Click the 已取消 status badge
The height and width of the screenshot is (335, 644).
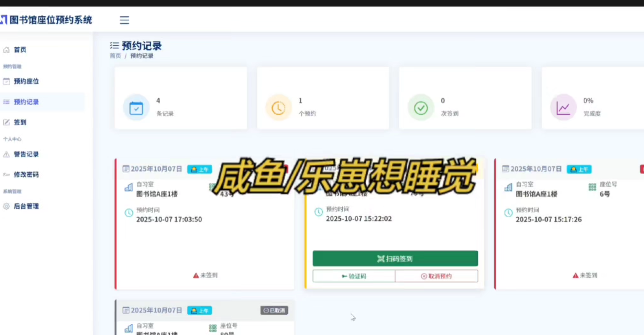click(274, 310)
